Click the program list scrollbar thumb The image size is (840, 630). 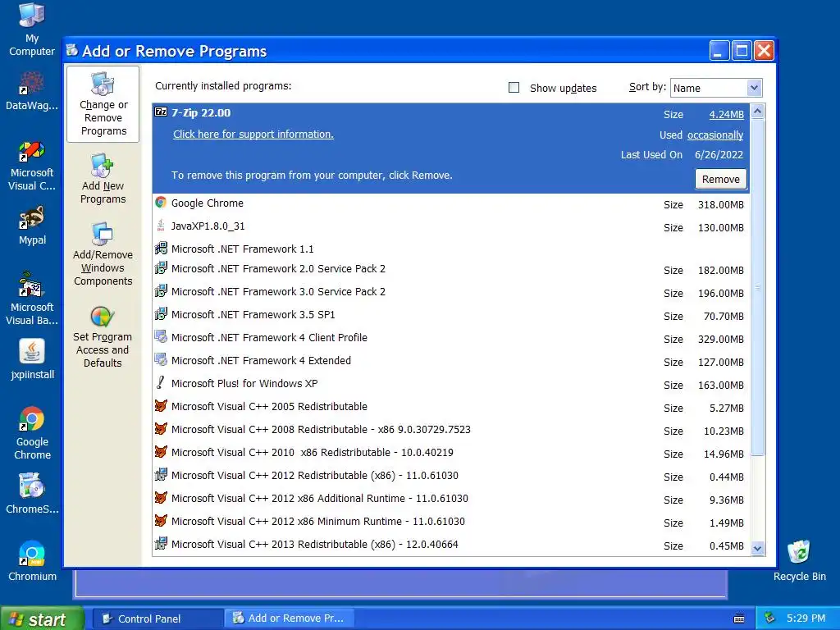click(x=757, y=287)
